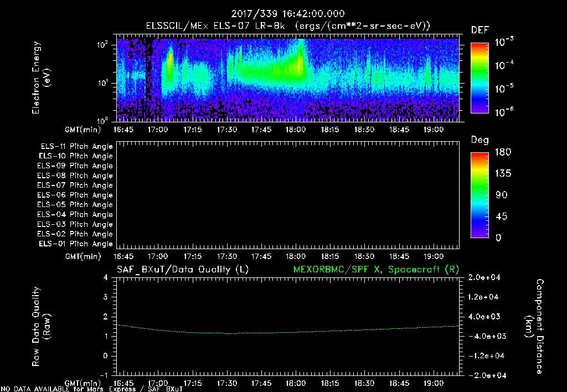Screen dimensions: 567x392
Task: Click the 10^1 tick label on the energy axis
Action: (102, 83)
